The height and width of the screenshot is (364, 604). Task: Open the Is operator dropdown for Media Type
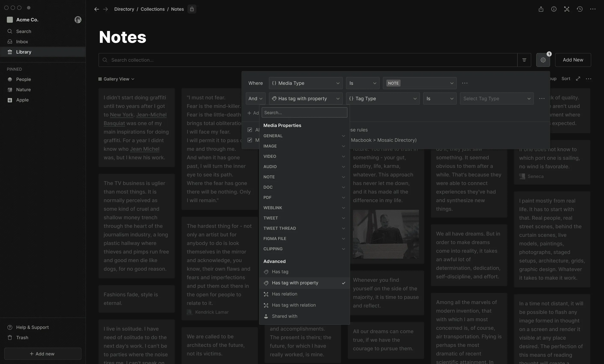click(363, 83)
